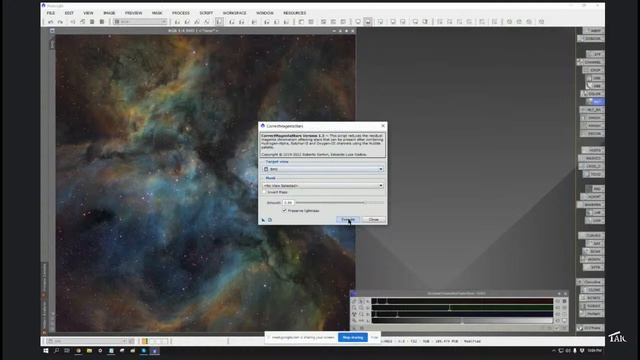Select the COLOR process icon on the right

[592, 94]
